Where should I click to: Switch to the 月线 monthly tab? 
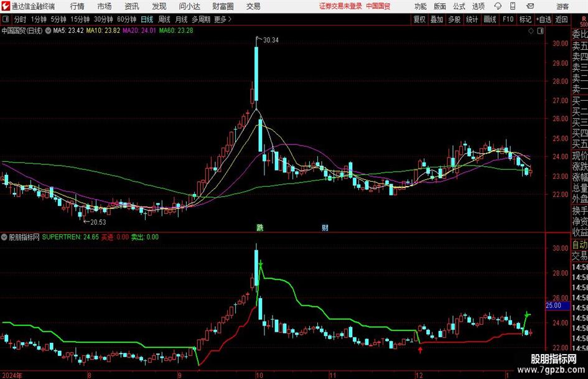(x=182, y=19)
